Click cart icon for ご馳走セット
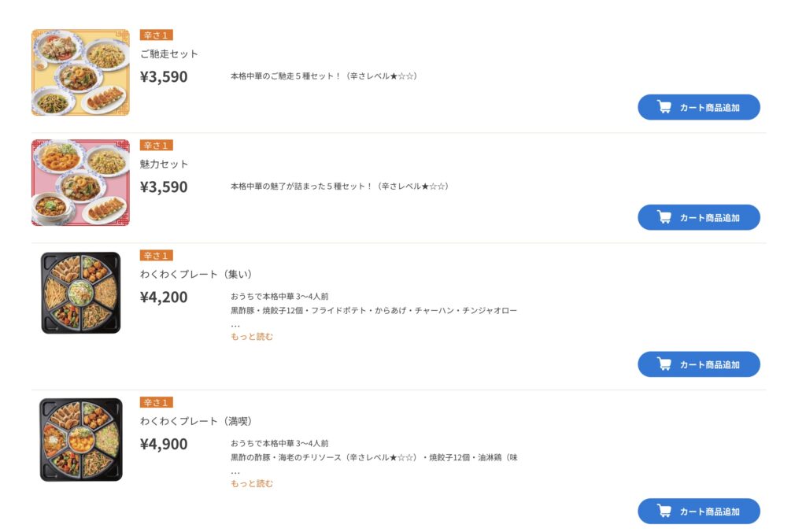The width and height of the screenshot is (806, 532). click(664, 107)
